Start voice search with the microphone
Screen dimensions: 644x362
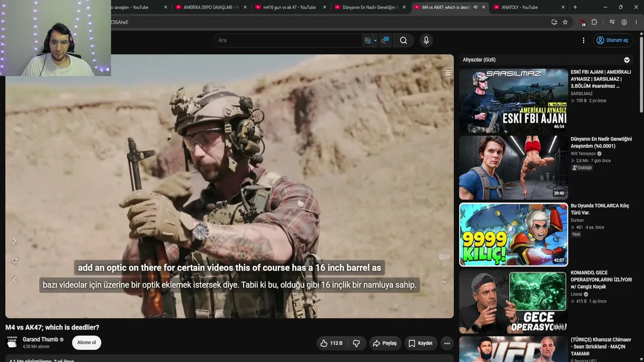426,40
